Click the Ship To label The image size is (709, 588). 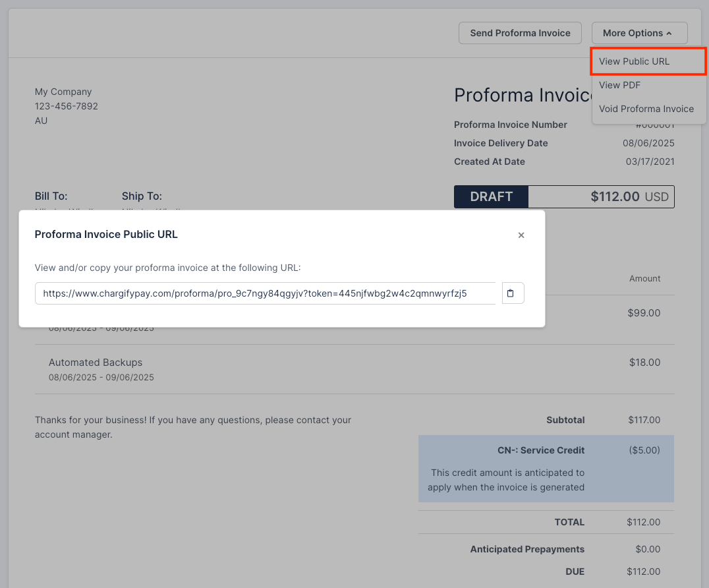click(142, 196)
